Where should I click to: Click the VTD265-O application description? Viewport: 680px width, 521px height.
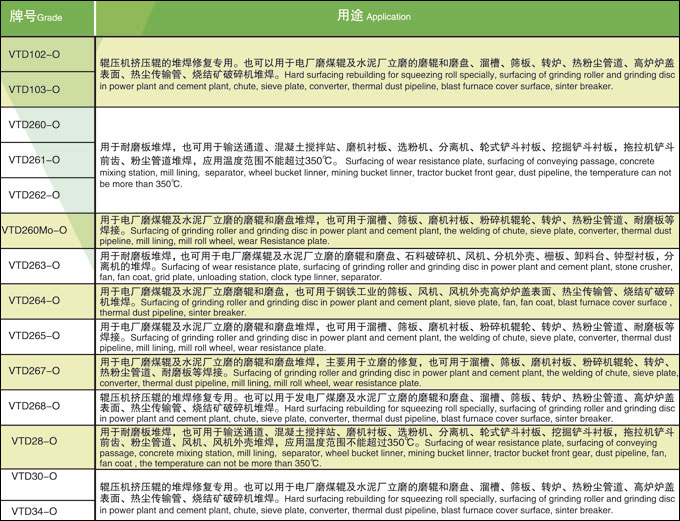(x=387, y=337)
